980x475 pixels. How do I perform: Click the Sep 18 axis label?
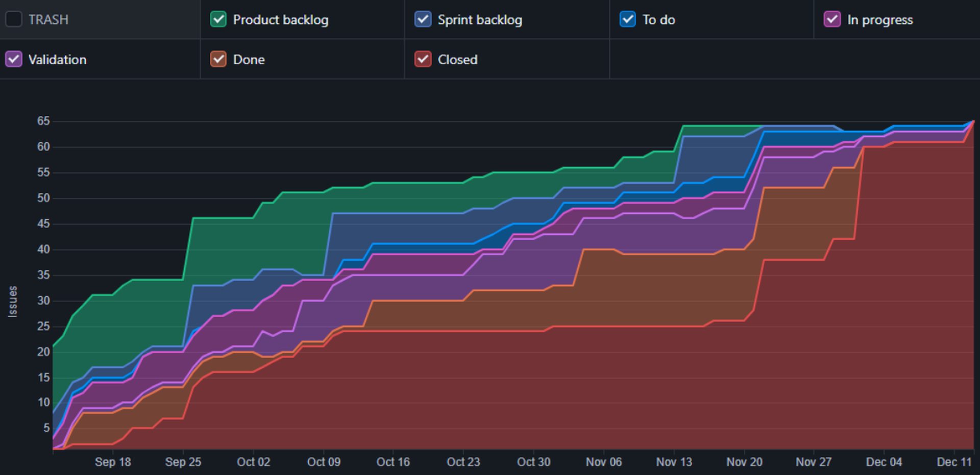(x=113, y=462)
